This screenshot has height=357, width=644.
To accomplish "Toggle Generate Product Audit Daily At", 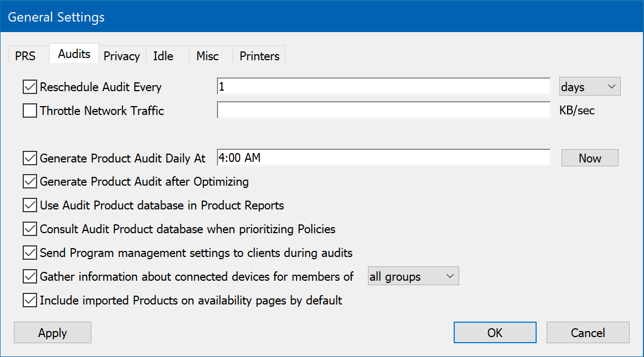I will click(x=30, y=159).
